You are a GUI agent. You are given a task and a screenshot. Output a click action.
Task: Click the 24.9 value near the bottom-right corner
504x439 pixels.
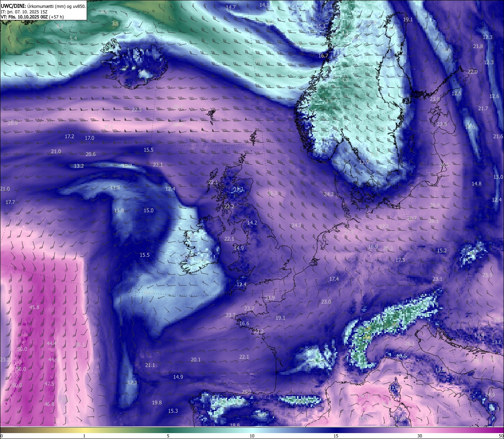pos(490,395)
